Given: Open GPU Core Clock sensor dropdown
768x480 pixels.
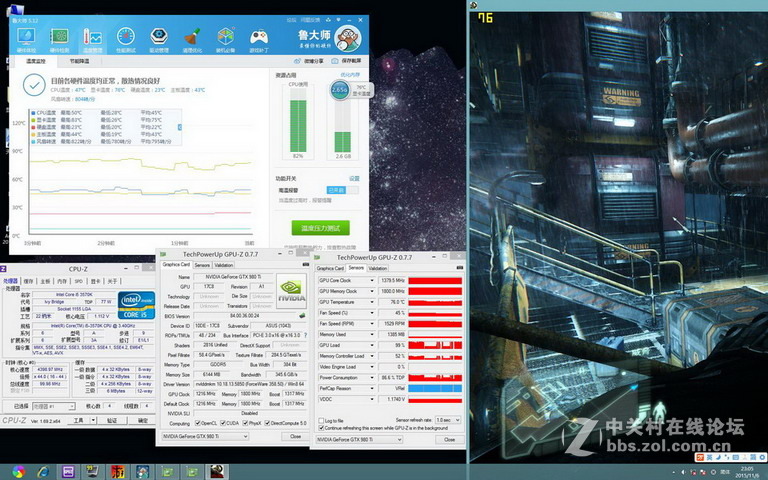Looking at the screenshot, I should point(372,281).
